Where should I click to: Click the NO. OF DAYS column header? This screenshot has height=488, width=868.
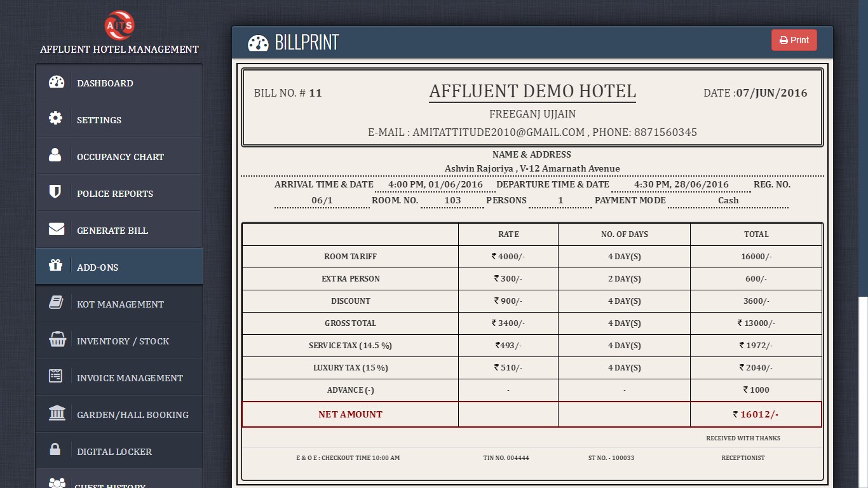(x=625, y=234)
